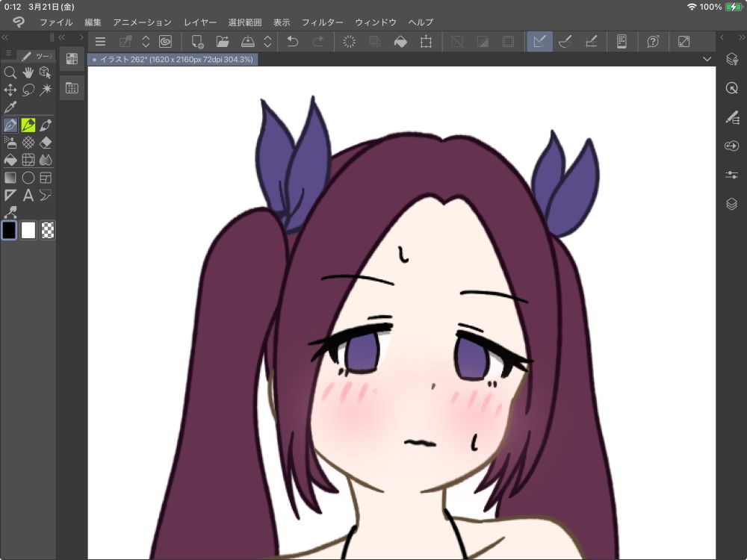Select the Airbrush tool
Viewport: 747px width, 560px height.
click(x=10, y=143)
